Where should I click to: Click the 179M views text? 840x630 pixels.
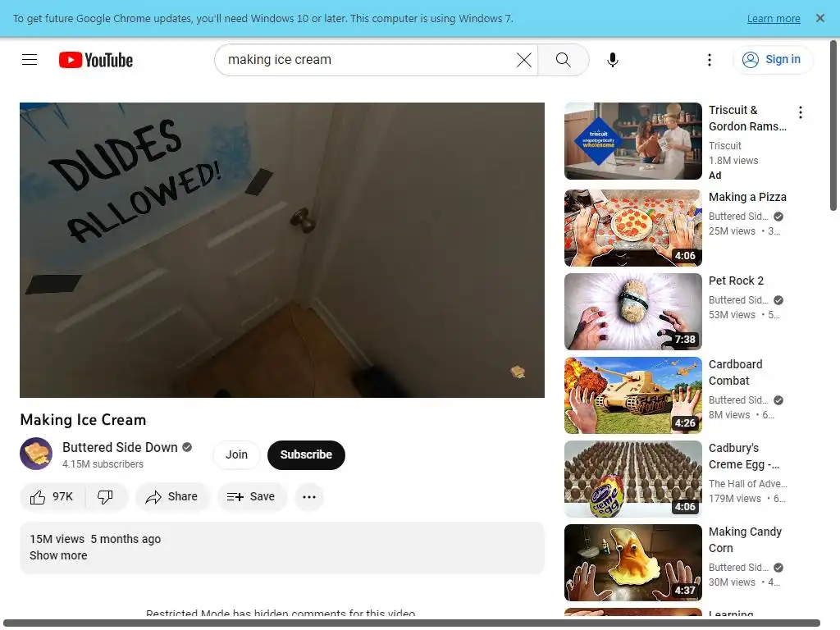pyautogui.click(x=734, y=499)
